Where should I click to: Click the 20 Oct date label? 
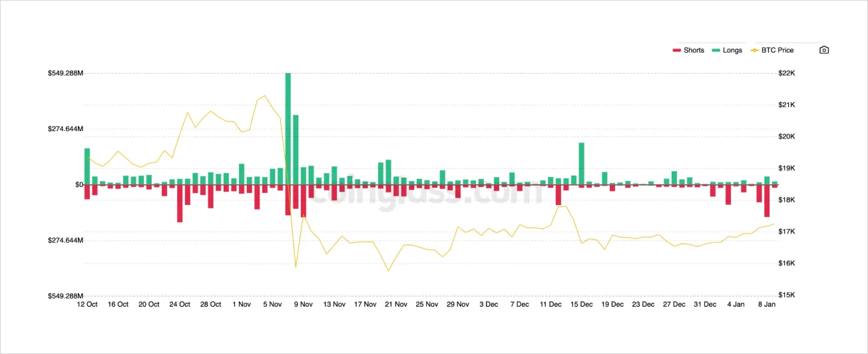(x=149, y=305)
